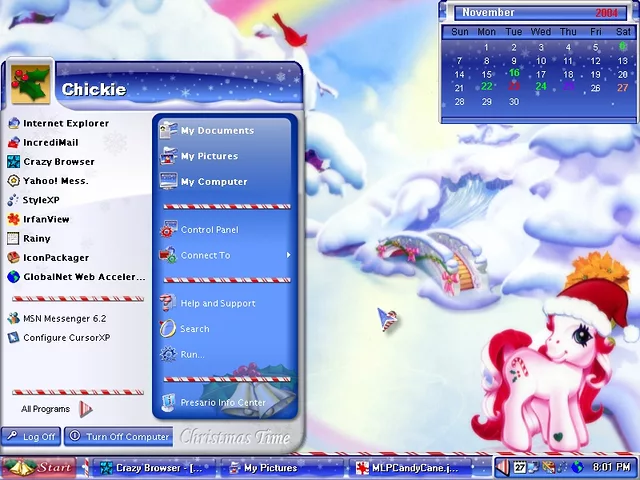Screen dimensions: 640x480
Task: Open IrfanView from the program list
Action: [x=38, y=219]
